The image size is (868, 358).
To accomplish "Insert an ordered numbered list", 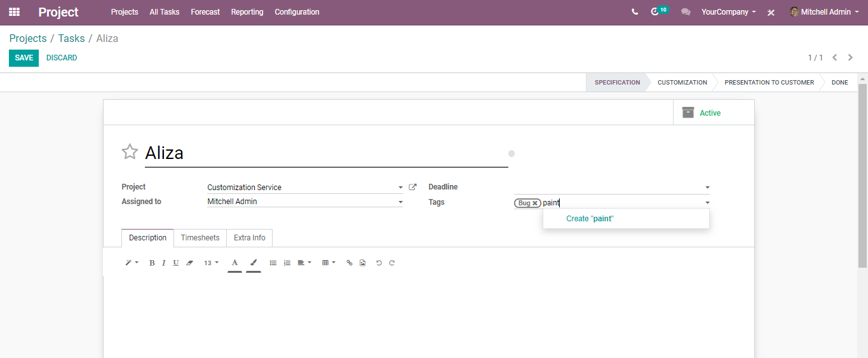I will pos(287,263).
